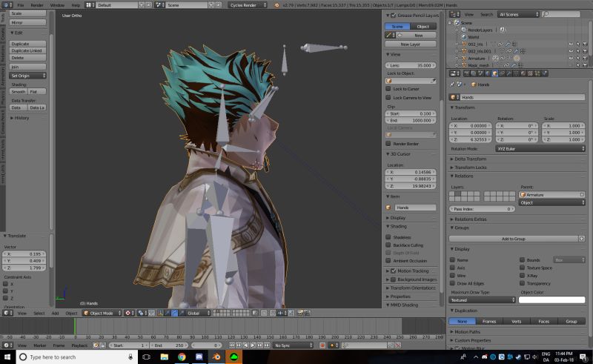The image size is (593, 364).
Task: Enable the Shadeless shading checkbox
Action: (388, 237)
